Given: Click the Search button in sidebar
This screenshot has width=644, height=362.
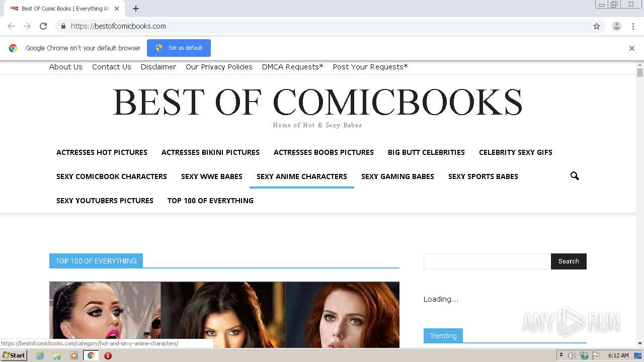Looking at the screenshot, I should click(x=569, y=261).
